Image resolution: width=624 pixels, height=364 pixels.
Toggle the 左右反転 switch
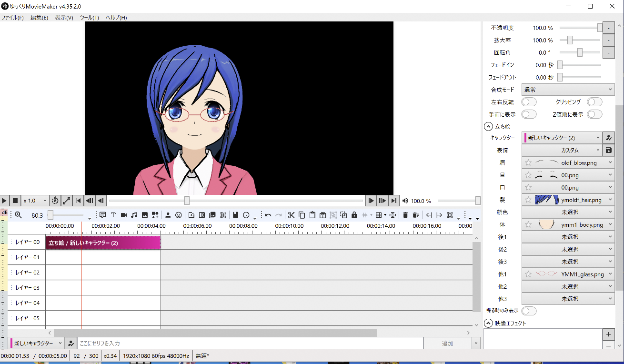point(529,102)
